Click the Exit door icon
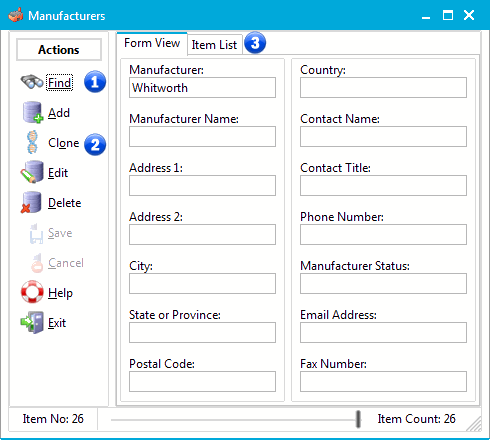This screenshot has height=440, width=490. point(32,322)
